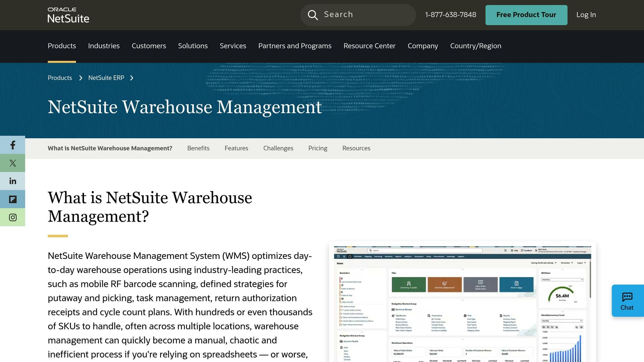The image size is (644, 362).
Task: Open the Customers menu
Action: [149, 46]
